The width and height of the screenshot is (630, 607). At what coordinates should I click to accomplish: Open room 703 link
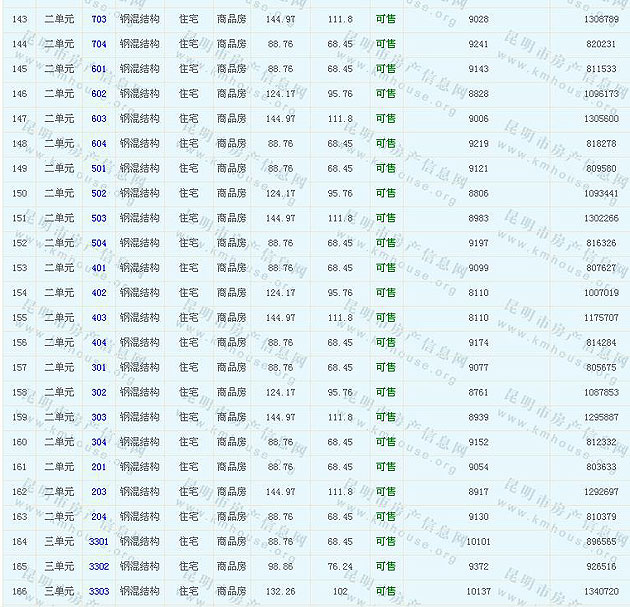[x=98, y=19]
